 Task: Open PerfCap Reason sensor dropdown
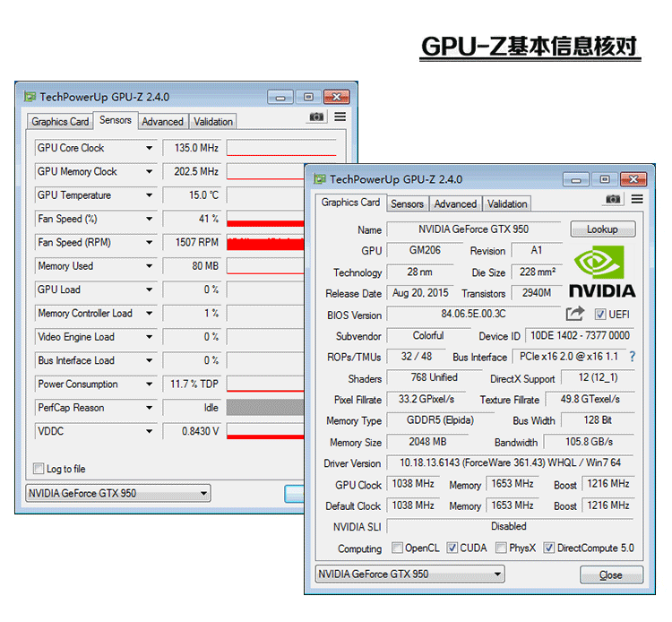click(149, 407)
